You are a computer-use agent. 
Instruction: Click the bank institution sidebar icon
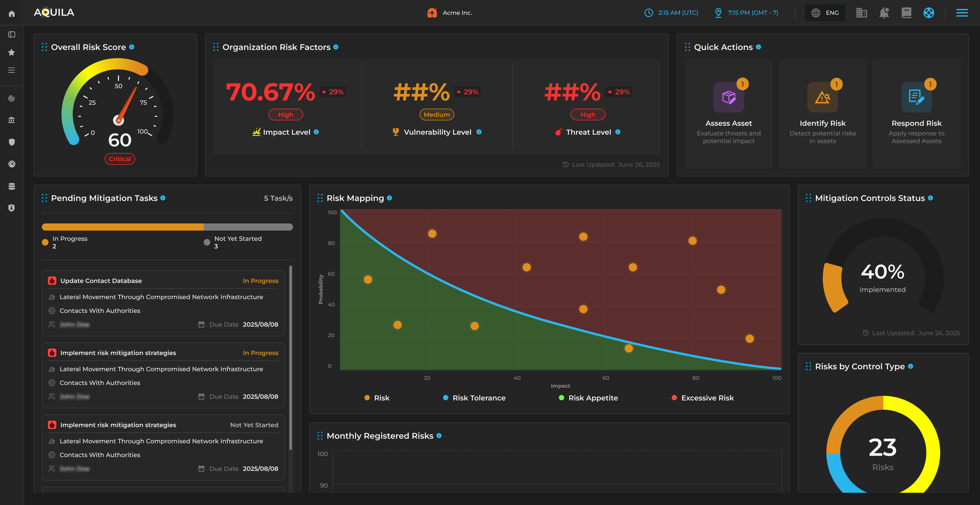point(12,120)
